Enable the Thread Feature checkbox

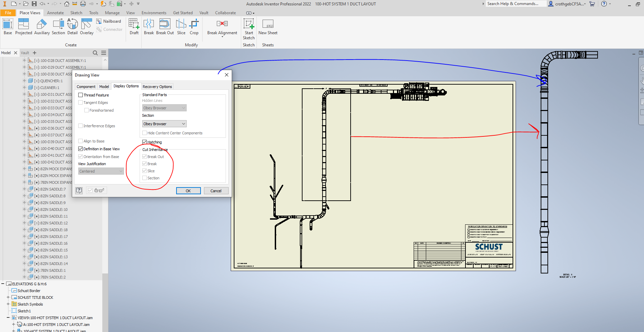[x=81, y=95]
